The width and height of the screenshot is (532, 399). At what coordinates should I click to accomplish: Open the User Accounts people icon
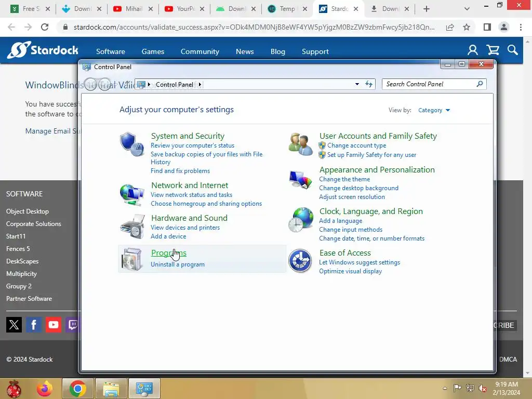(300, 144)
